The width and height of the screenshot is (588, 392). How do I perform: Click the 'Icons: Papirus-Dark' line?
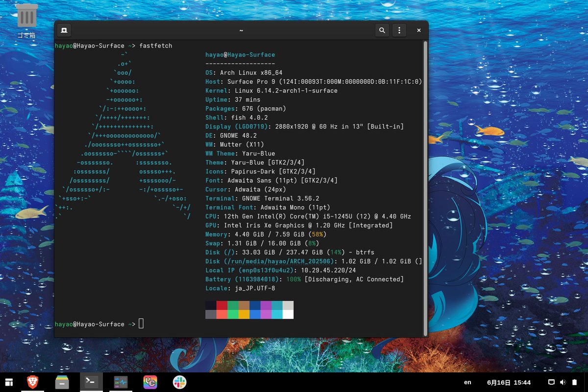click(260, 171)
